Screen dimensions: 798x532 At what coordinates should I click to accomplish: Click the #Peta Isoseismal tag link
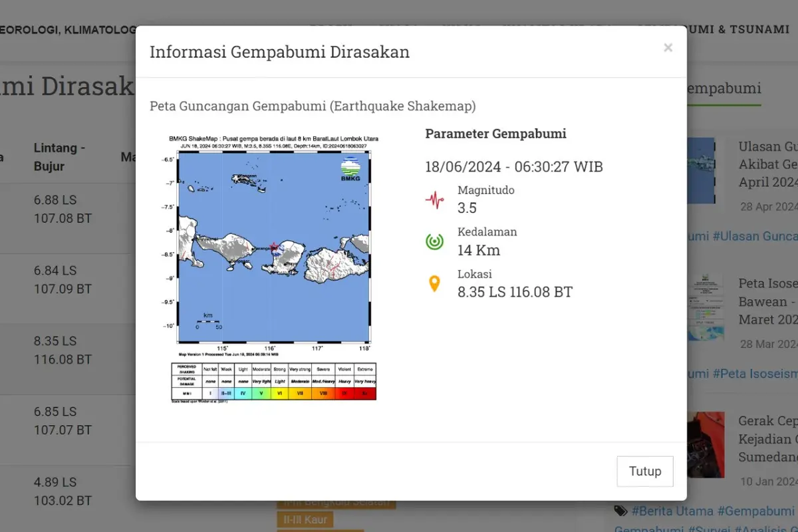click(755, 374)
